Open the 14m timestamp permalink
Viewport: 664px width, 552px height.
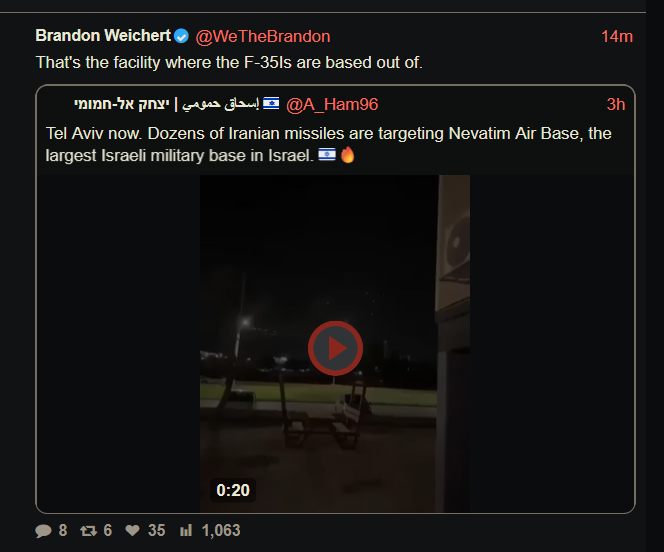617,36
